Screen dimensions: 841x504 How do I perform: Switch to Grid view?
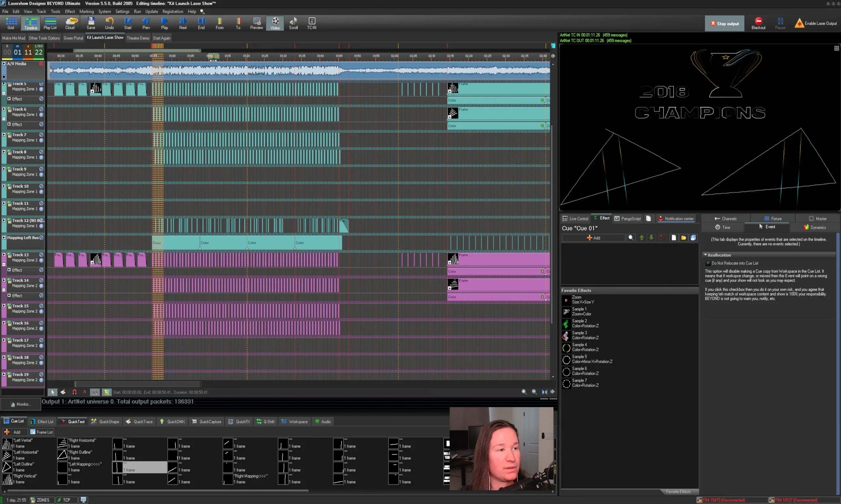[11, 23]
